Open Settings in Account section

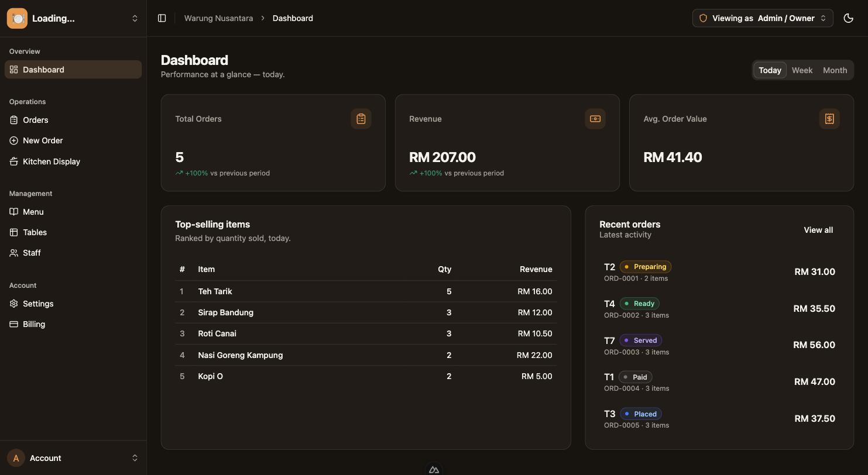(73, 304)
